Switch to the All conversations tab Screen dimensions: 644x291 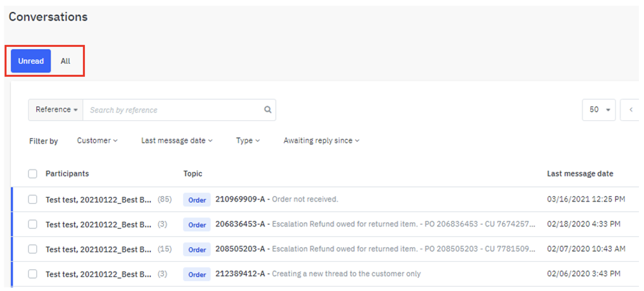click(65, 61)
